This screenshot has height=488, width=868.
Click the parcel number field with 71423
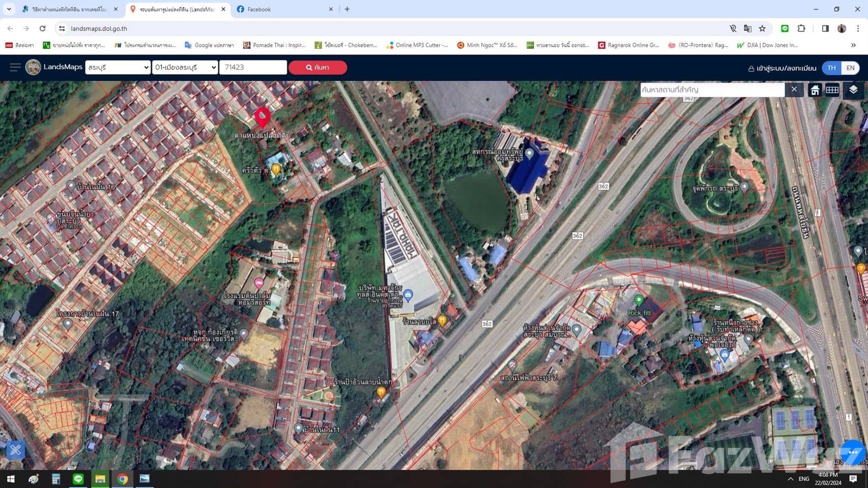(x=253, y=67)
